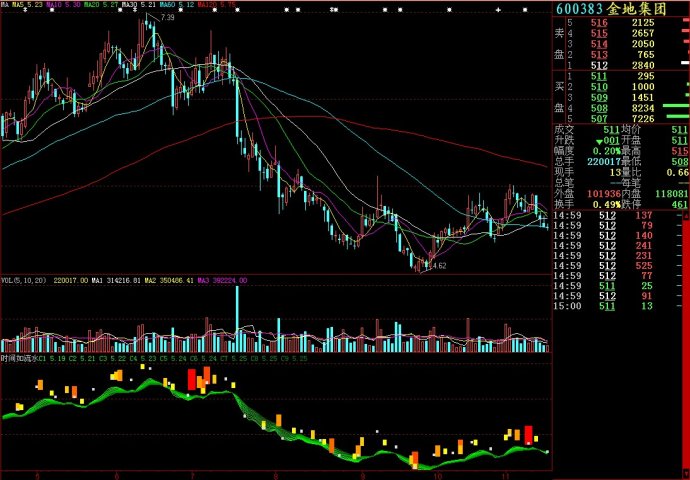Image resolution: width=690 pixels, height=480 pixels.
Task: Click sell level 1 volume 2840
Action: tap(643, 66)
